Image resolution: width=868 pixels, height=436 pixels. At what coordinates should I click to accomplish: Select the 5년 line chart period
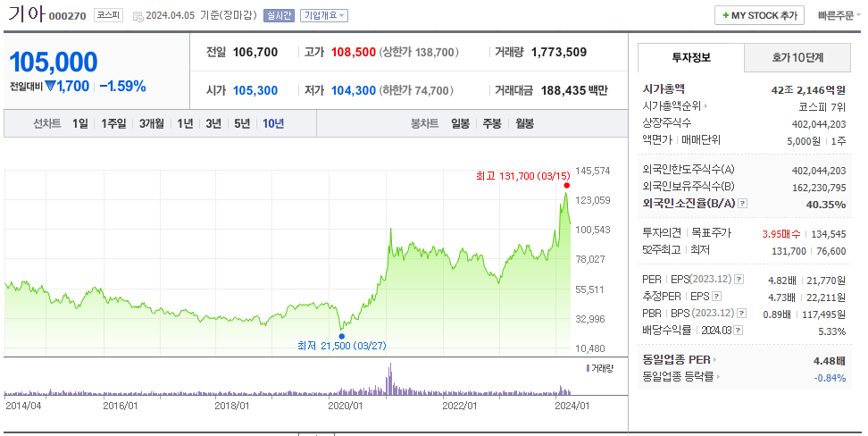pos(243,123)
